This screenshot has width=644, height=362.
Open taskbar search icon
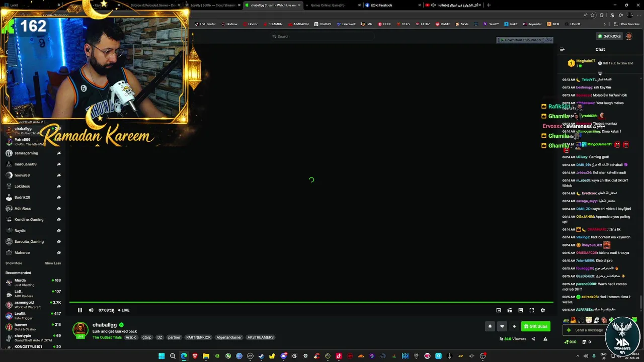173,356
